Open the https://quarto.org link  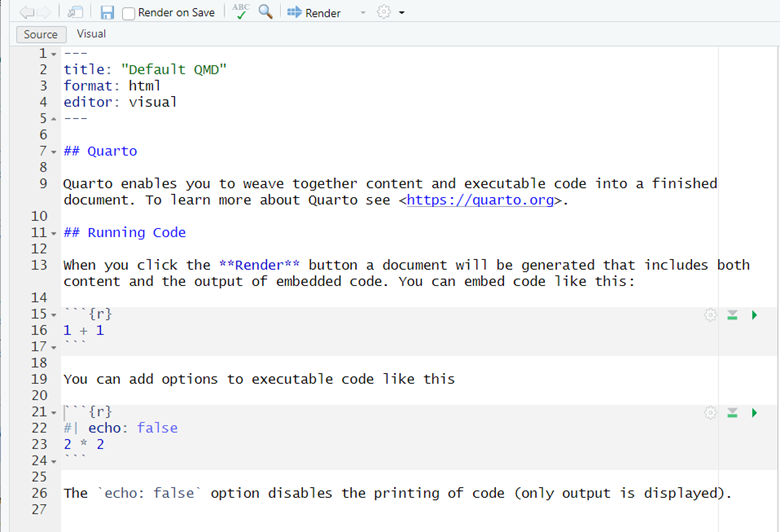tap(480, 200)
